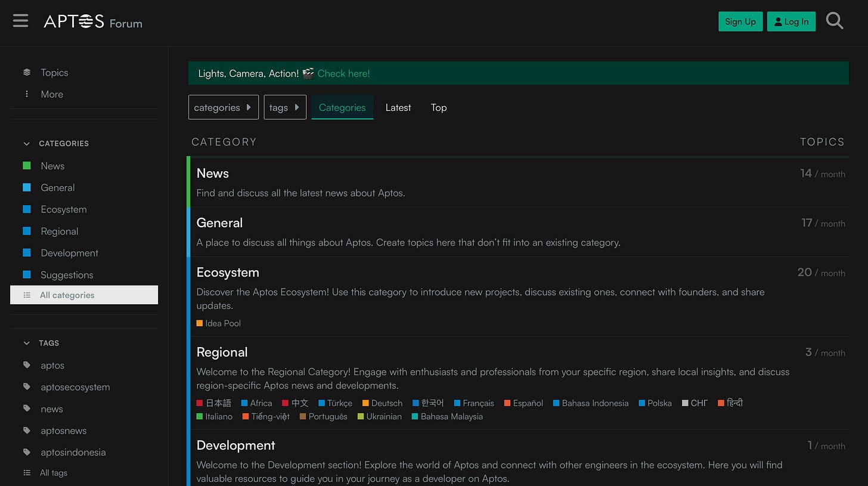Click blue Ecosystem swatch in sidebar
The width and height of the screenshot is (868, 486).
tap(27, 209)
